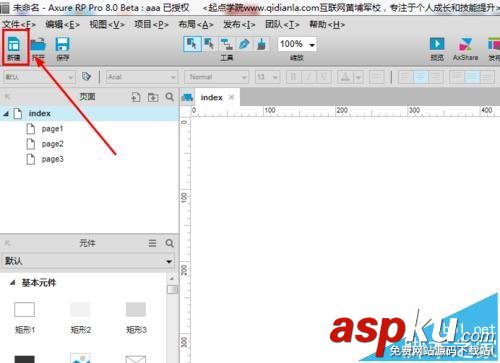This screenshot has width=500, height=363.
Task: Click the 元件 (Widgets) panel pop-out icon
Action: coord(7,243)
